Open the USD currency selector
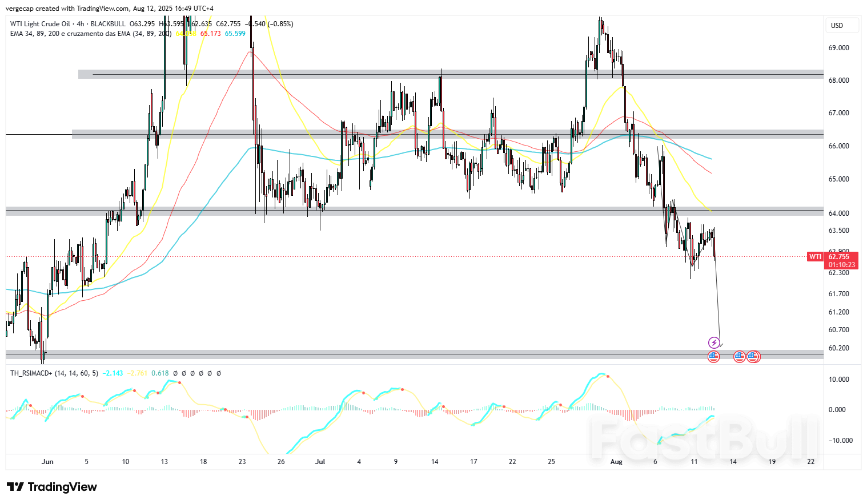Screen dimensions: 867x504 click(x=842, y=25)
